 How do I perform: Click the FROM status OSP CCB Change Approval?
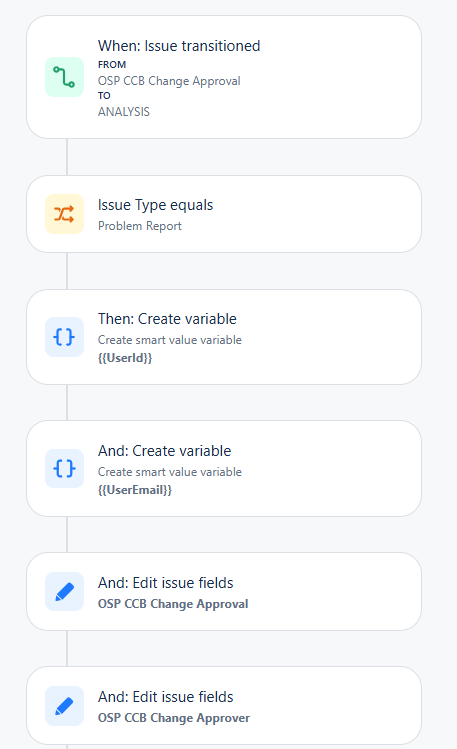tap(169, 81)
